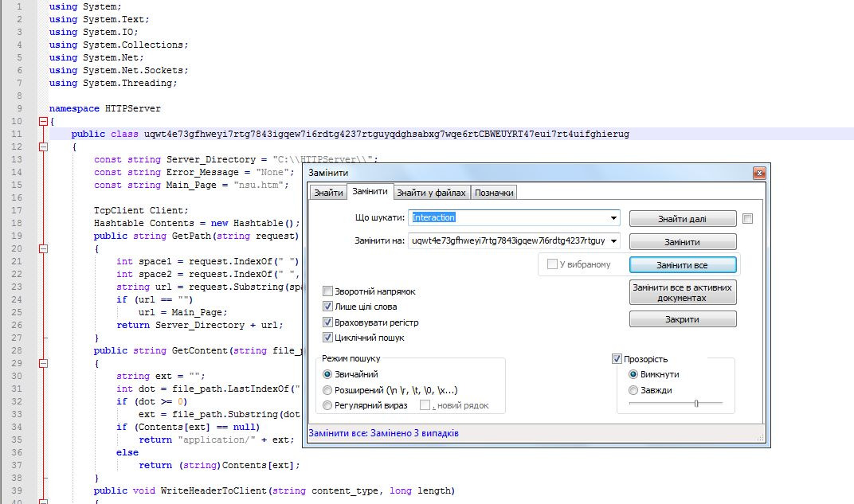Open the 'Позначки' tab
Viewport: 854px width, 504px height.
tap(494, 193)
